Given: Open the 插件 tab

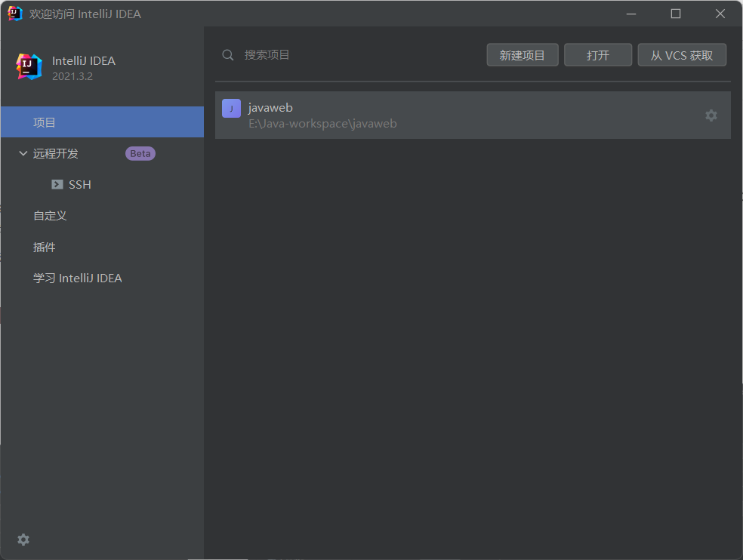Looking at the screenshot, I should point(44,247).
